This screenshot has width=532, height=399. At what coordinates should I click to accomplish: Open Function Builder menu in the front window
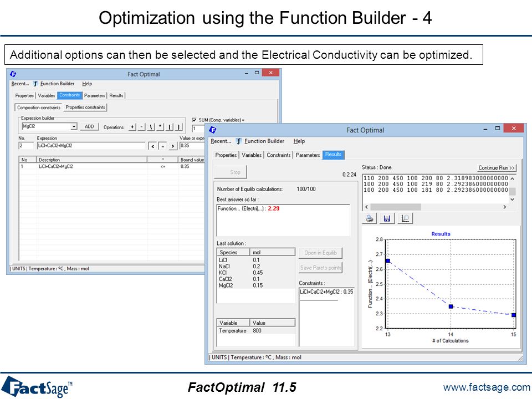click(x=264, y=141)
